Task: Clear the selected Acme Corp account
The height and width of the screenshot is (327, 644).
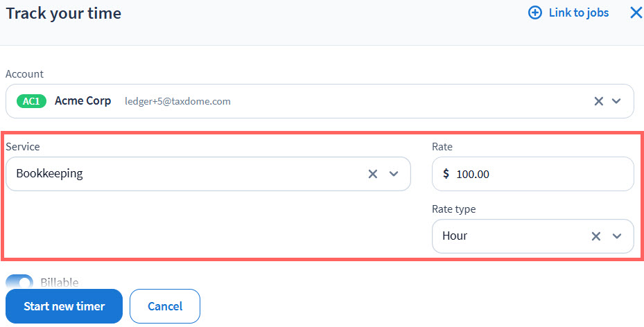Action: pyautogui.click(x=599, y=101)
